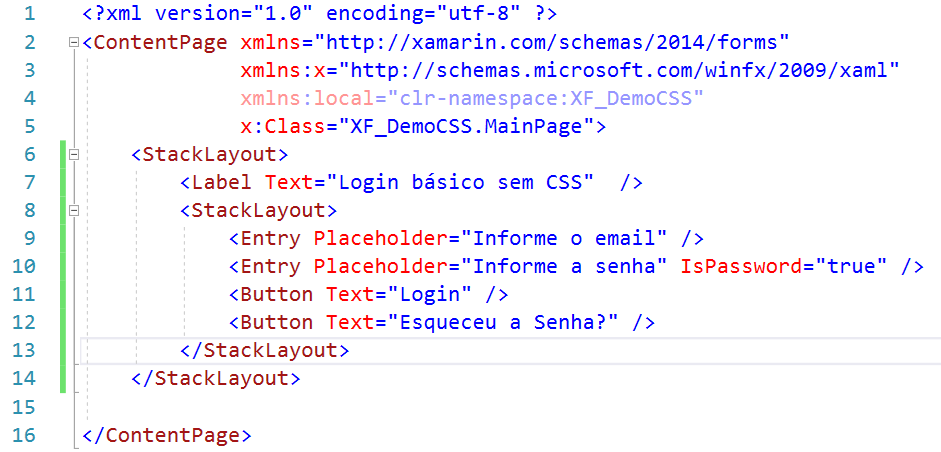The image size is (941, 452).
Task: Click the opening ContentPage tag name
Action: pyautogui.click(x=161, y=43)
